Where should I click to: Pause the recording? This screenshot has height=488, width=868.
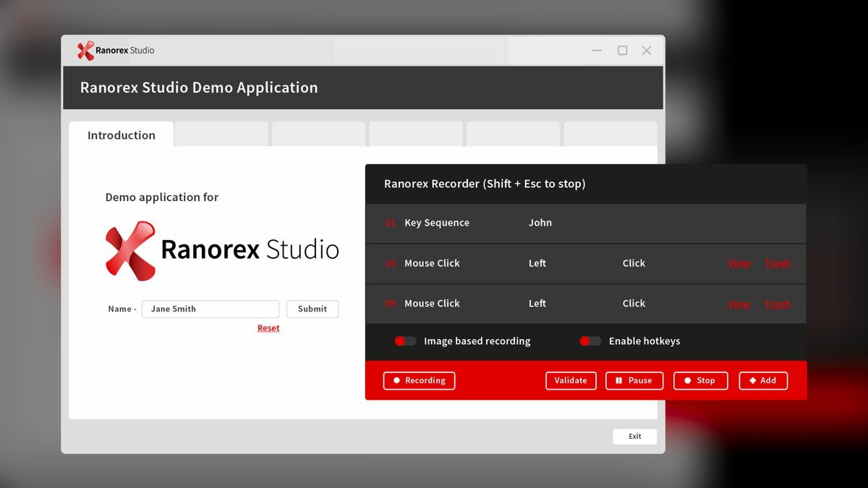(634, 380)
